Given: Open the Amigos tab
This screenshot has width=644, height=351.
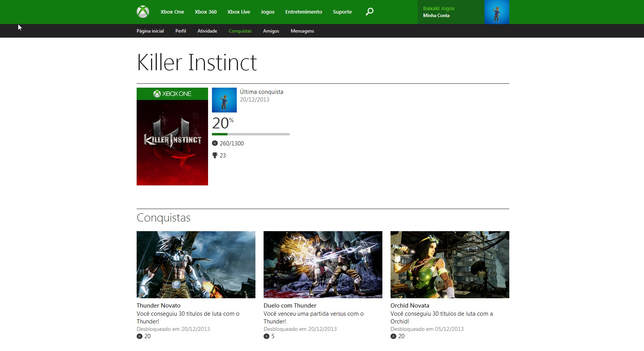Looking at the screenshot, I should click(271, 31).
